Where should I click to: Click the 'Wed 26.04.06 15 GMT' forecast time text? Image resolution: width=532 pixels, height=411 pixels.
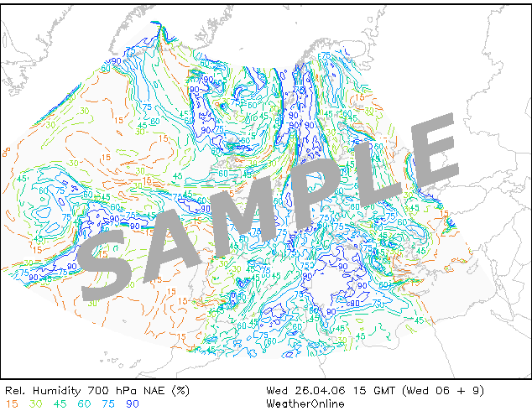point(331,391)
